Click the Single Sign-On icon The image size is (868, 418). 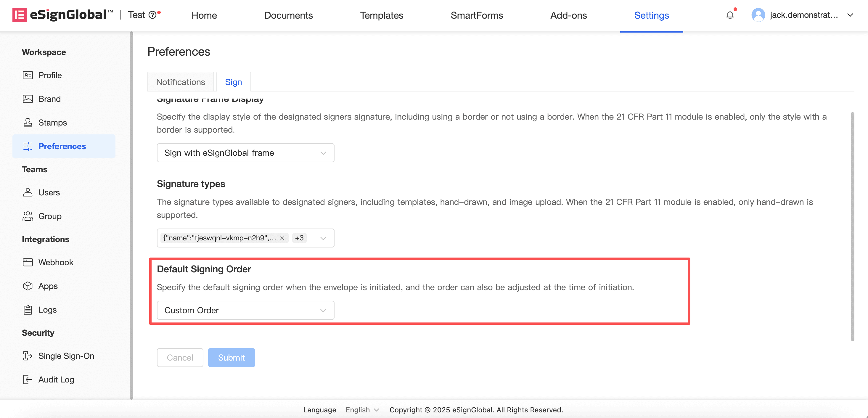[x=28, y=356]
